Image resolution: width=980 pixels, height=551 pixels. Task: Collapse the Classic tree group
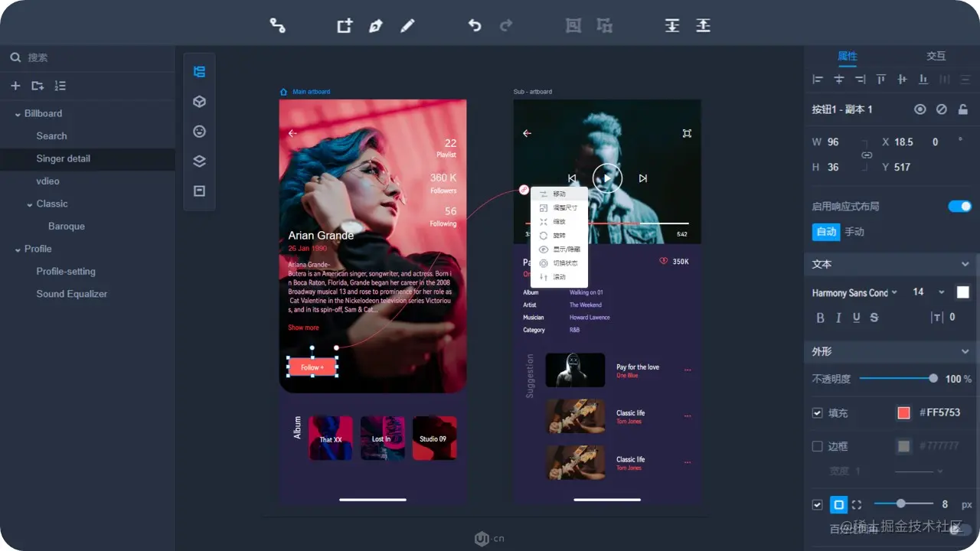tap(29, 204)
